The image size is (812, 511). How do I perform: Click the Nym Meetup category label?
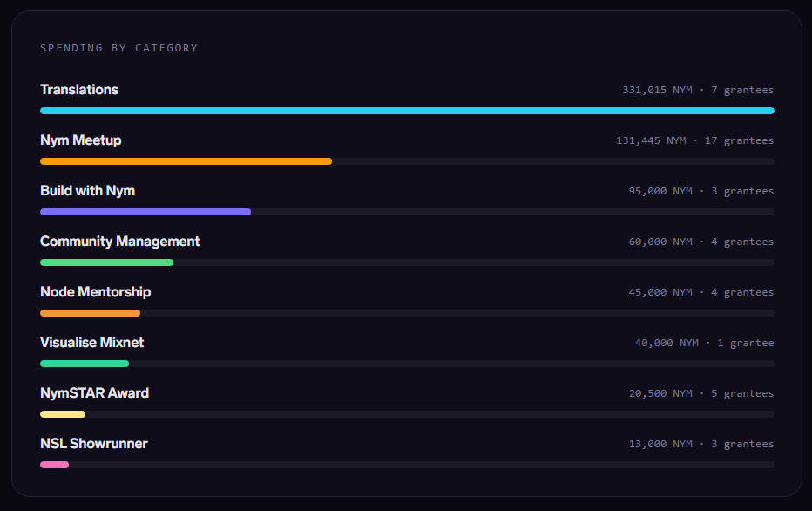[81, 140]
